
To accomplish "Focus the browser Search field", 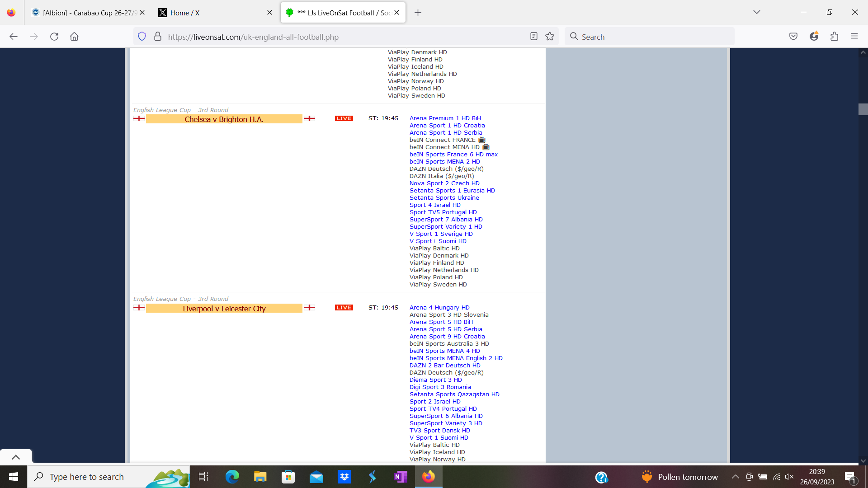I will pyautogui.click(x=650, y=37).
